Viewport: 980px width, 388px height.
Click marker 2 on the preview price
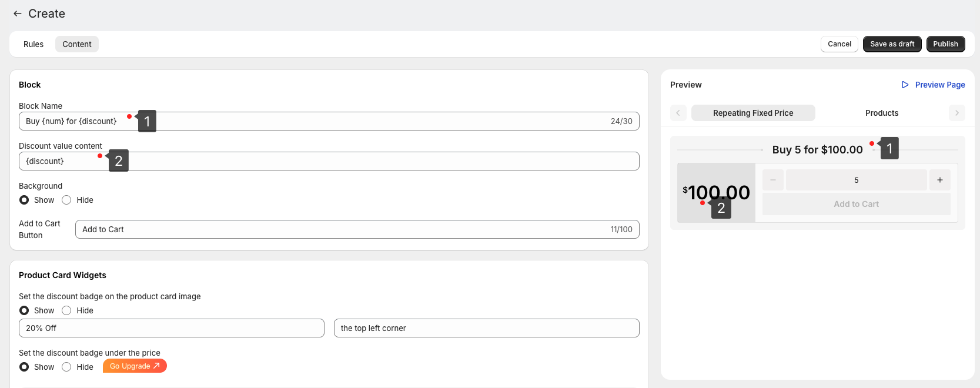pyautogui.click(x=721, y=208)
